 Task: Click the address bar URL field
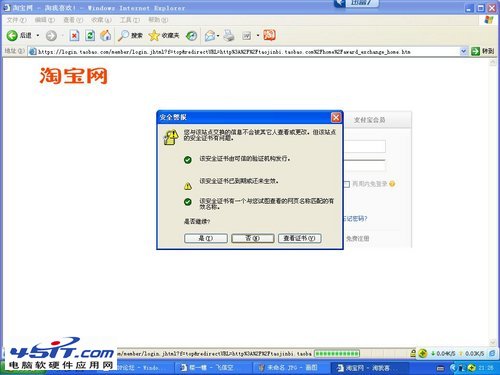(245, 52)
